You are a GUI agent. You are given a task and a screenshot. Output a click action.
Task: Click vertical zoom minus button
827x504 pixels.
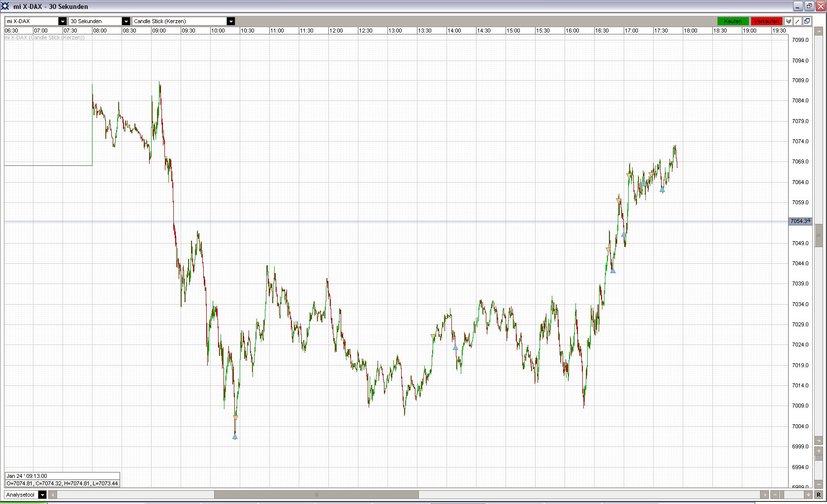tap(819, 484)
